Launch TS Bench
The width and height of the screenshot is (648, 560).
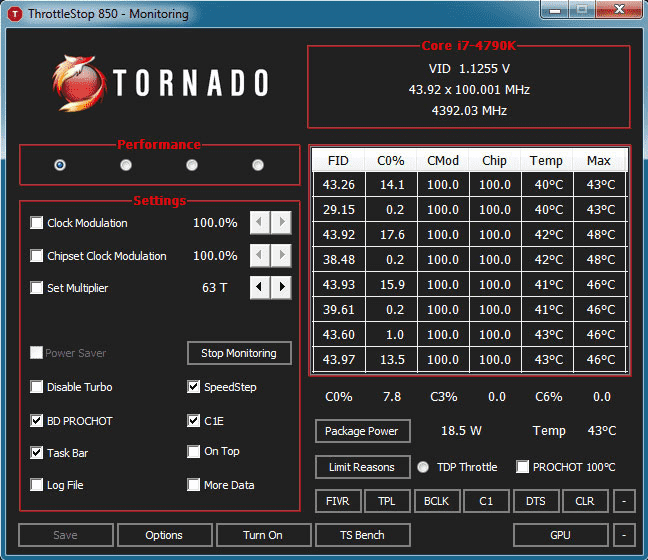point(362,535)
